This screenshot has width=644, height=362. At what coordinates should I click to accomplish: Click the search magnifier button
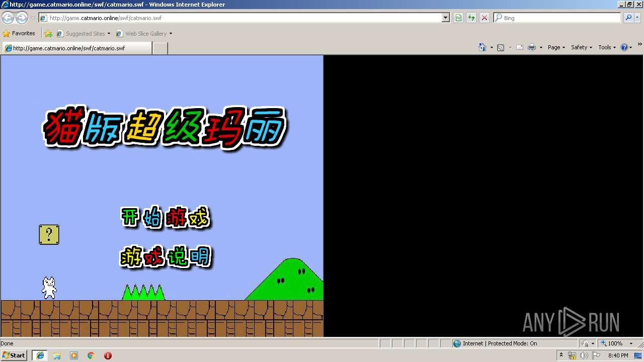628,18
